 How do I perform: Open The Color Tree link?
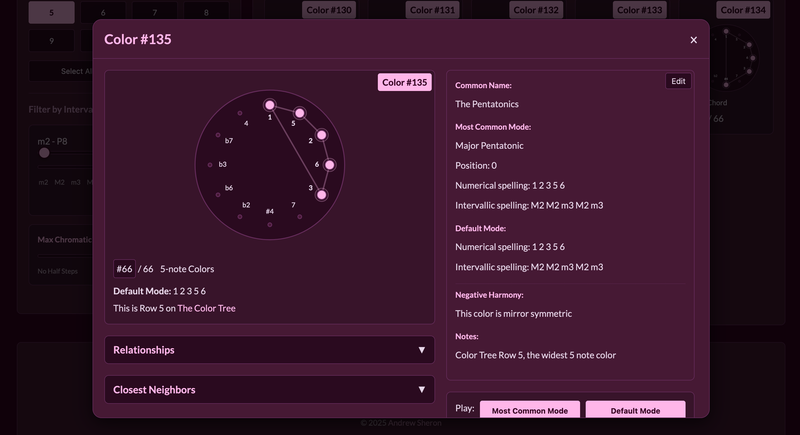(206, 308)
